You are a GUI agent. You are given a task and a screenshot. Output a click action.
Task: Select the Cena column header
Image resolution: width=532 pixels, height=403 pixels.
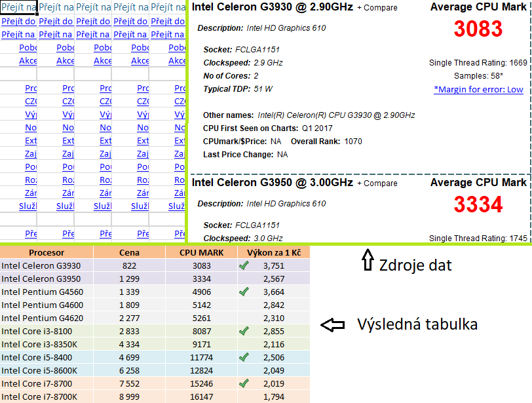(129, 252)
